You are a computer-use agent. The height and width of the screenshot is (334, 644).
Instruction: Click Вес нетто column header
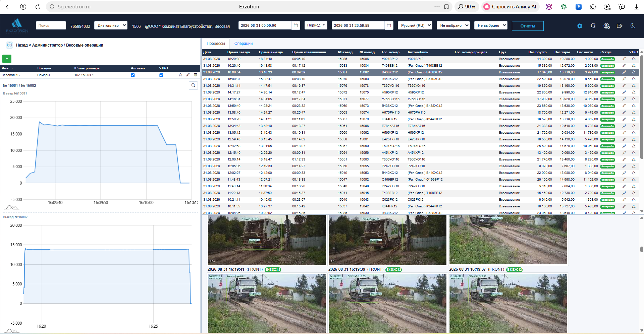585,52
